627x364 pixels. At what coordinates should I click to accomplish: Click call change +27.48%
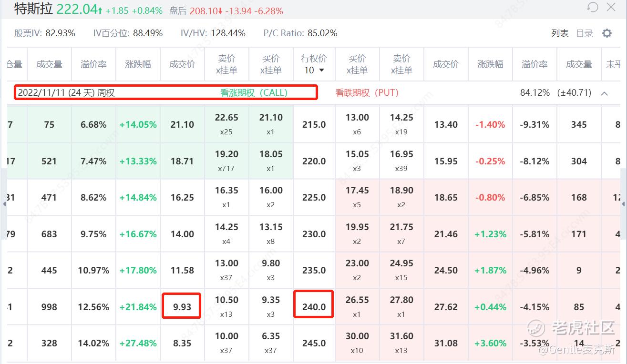(x=138, y=344)
